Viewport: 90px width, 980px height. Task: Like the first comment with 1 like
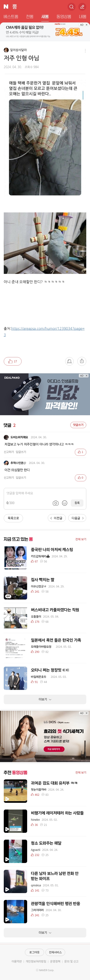(x=80, y=452)
